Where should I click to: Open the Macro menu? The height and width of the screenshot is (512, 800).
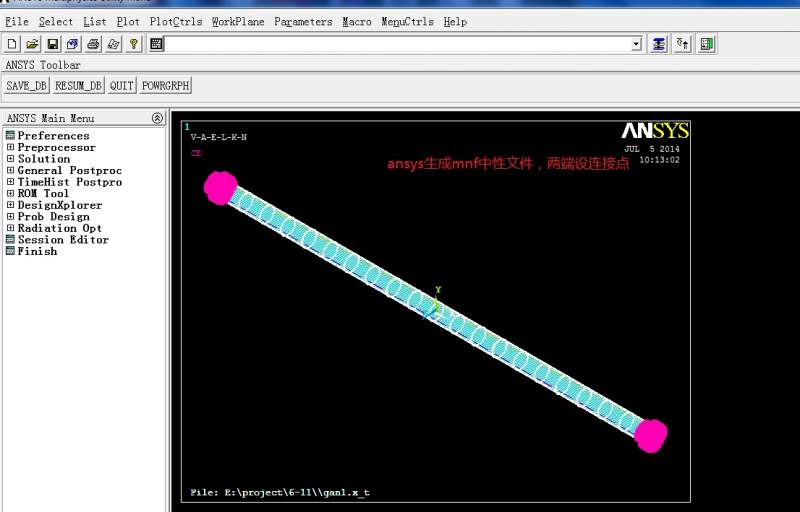pos(357,22)
